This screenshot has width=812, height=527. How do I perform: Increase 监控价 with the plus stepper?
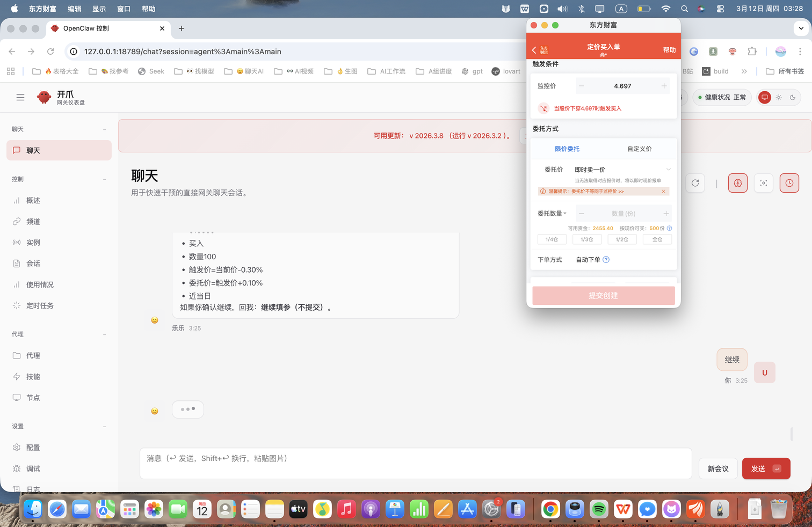(664, 86)
